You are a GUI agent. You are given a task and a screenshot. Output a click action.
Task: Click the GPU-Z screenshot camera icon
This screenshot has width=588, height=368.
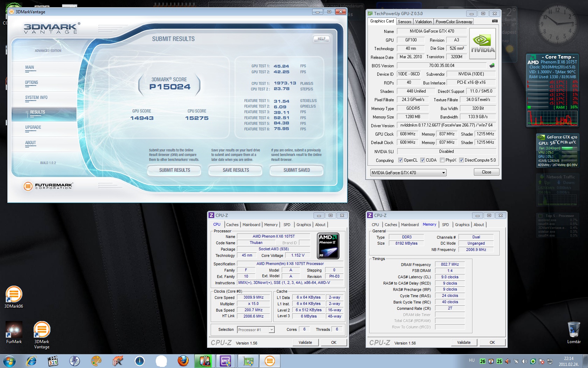click(x=495, y=21)
